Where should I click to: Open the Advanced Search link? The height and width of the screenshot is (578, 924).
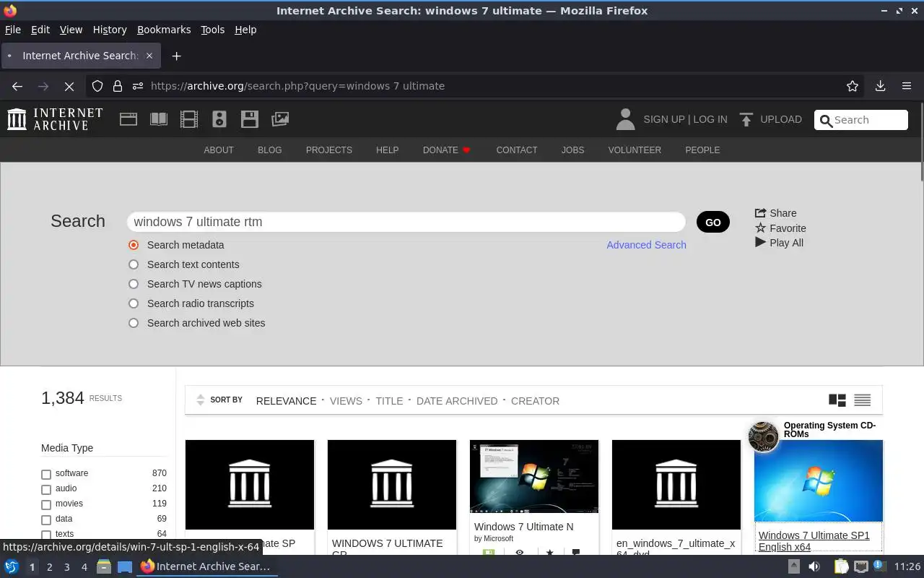(x=646, y=245)
